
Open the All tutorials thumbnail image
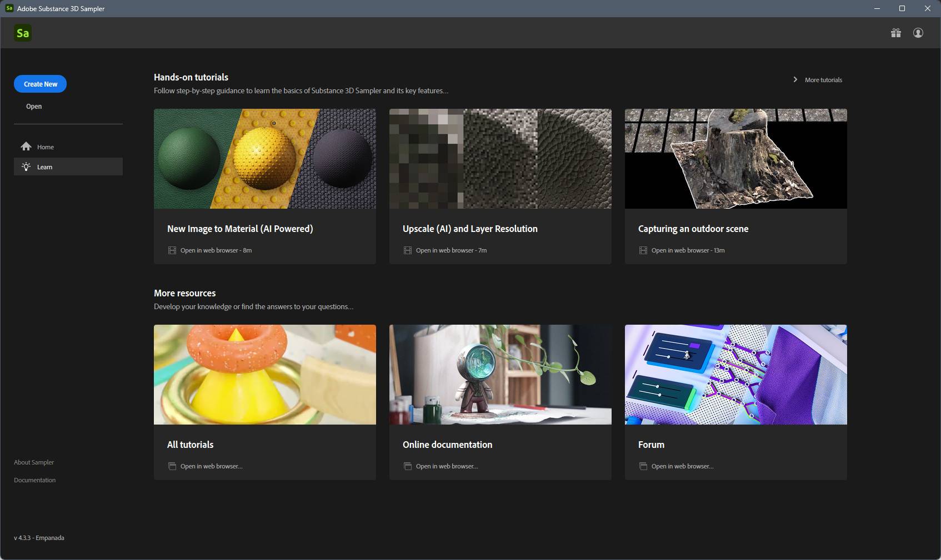pos(265,375)
